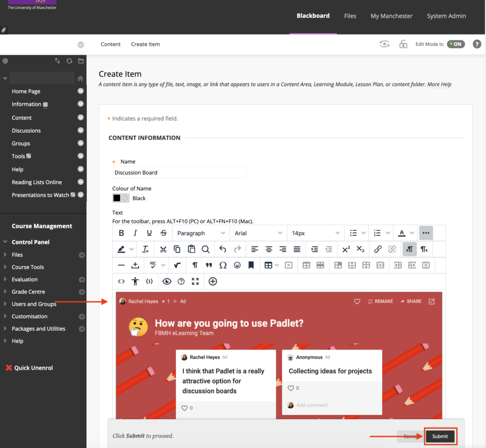Submit the new content item

point(440,436)
